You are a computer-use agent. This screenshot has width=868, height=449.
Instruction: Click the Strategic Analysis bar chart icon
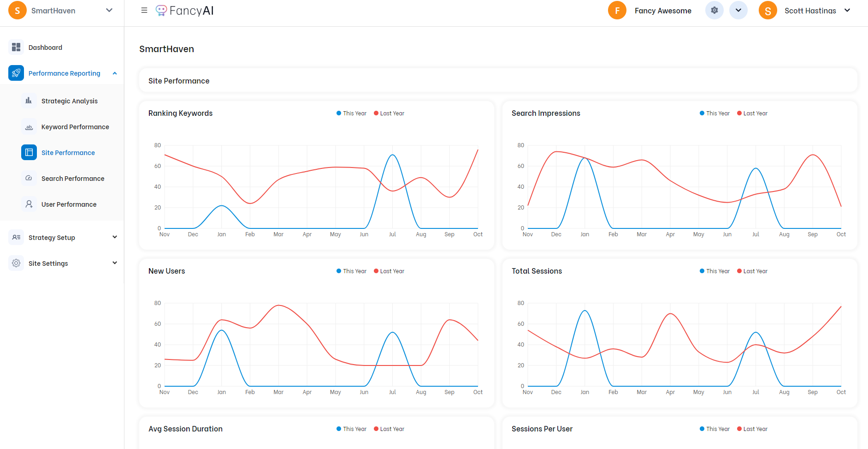point(29,101)
